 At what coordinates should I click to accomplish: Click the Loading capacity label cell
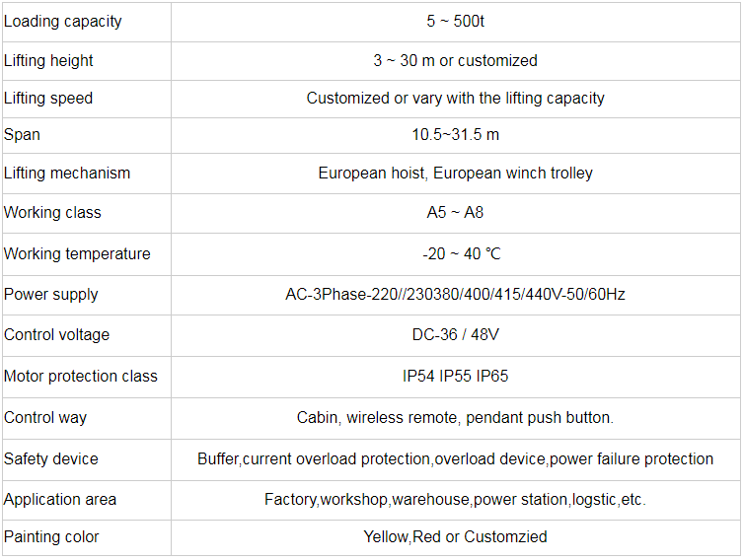point(63,22)
